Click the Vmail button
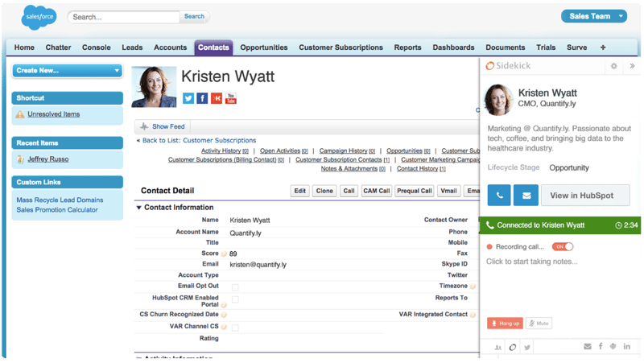 coord(448,191)
